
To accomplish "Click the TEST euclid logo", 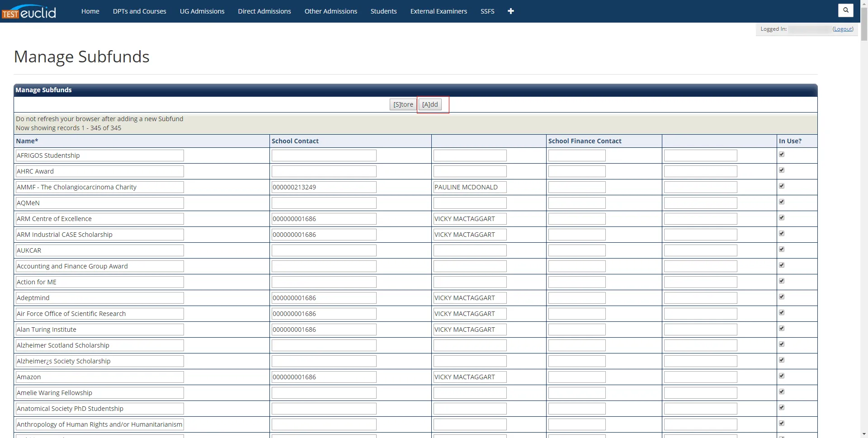I will tap(29, 12).
